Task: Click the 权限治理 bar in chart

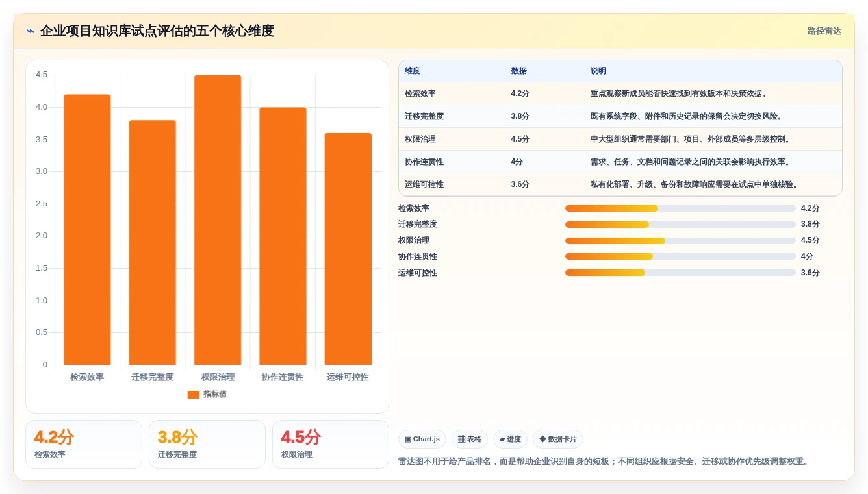Action: (x=218, y=220)
